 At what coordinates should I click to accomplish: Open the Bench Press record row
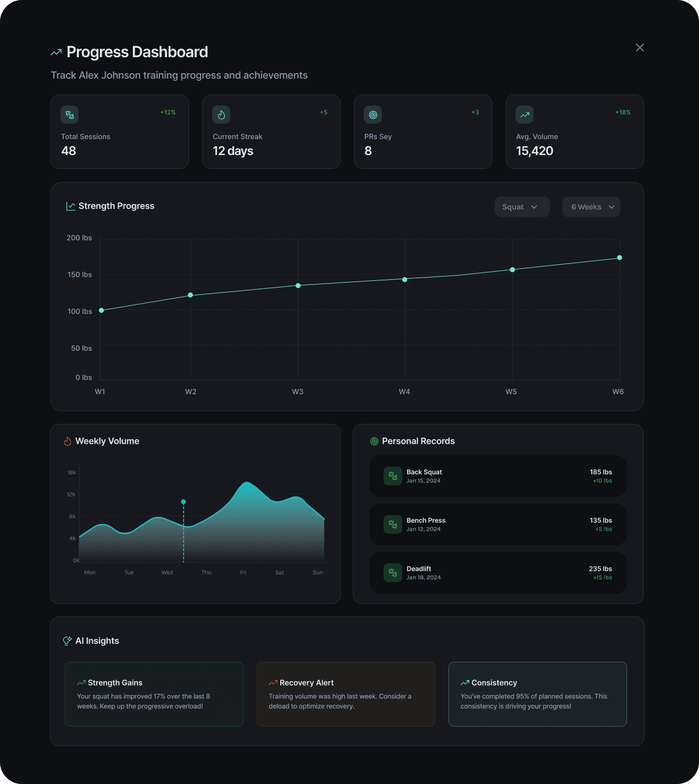[x=498, y=524]
